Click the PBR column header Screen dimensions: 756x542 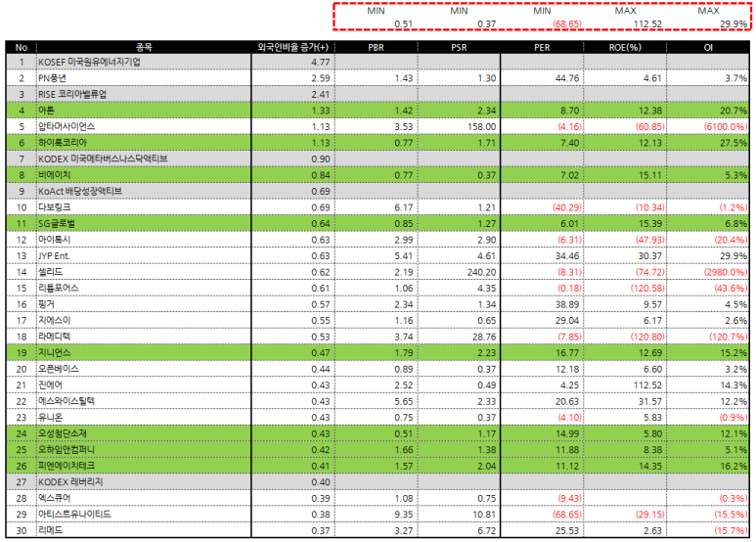[x=376, y=47]
